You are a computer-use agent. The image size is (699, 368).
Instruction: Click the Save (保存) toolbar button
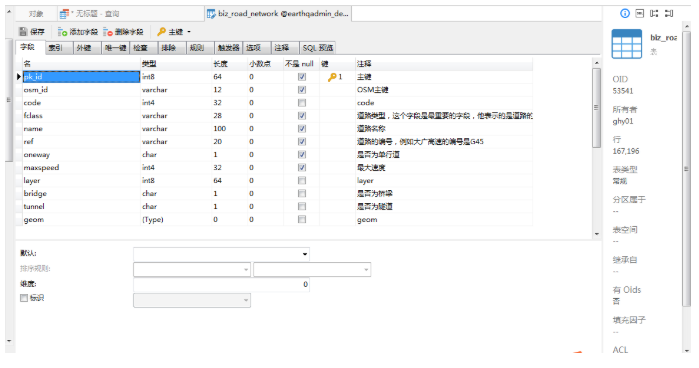32,32
